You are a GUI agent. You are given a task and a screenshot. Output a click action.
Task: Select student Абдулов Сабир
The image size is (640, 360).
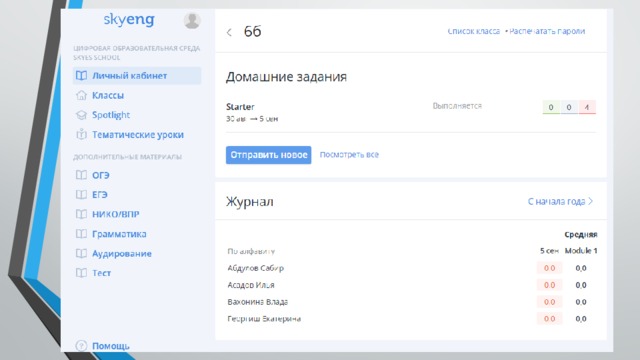[256, 268]
